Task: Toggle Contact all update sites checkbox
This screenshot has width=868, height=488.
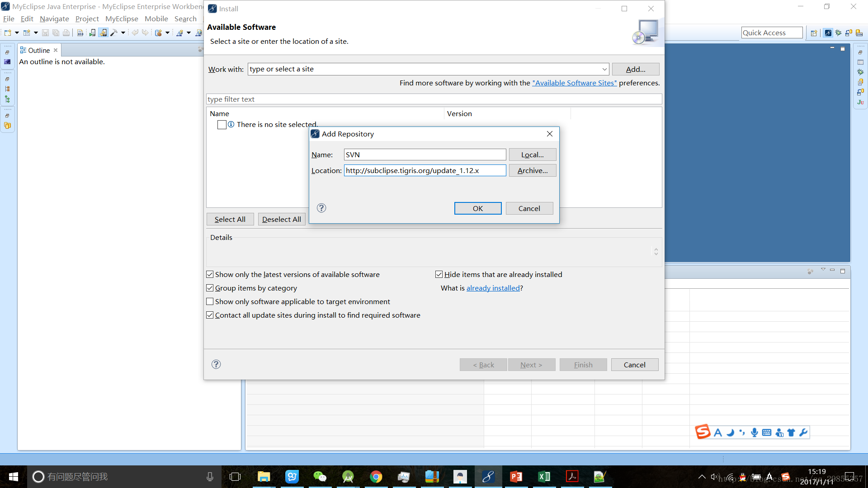Action: (x=210, y=315)
